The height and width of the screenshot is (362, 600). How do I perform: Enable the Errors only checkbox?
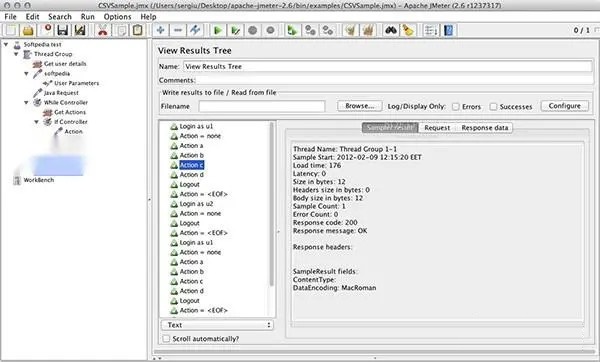(x=456, y=107)
